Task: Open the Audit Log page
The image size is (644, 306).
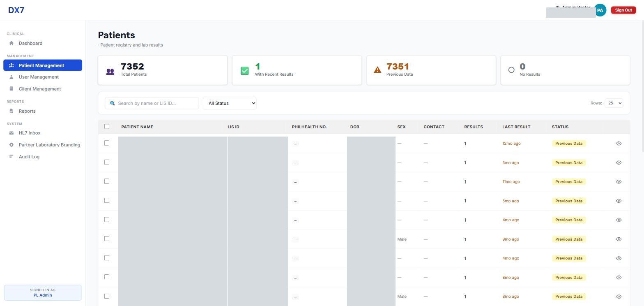Action: 29,157
